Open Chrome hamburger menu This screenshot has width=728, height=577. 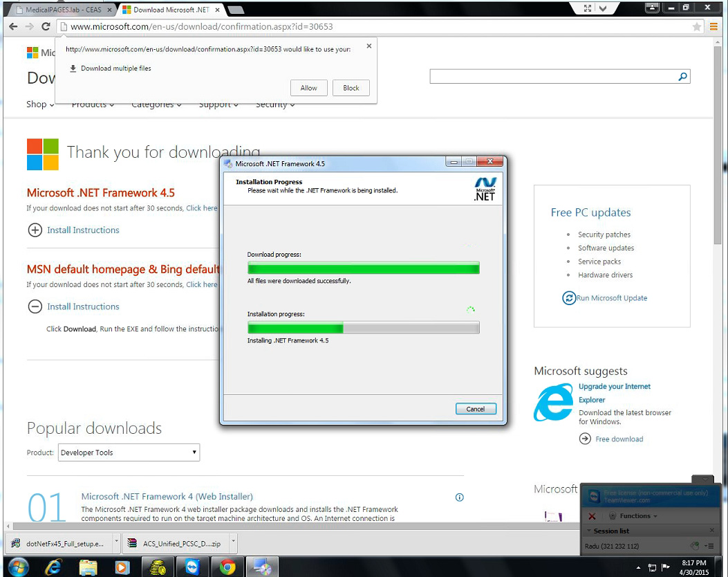[713, 27]
